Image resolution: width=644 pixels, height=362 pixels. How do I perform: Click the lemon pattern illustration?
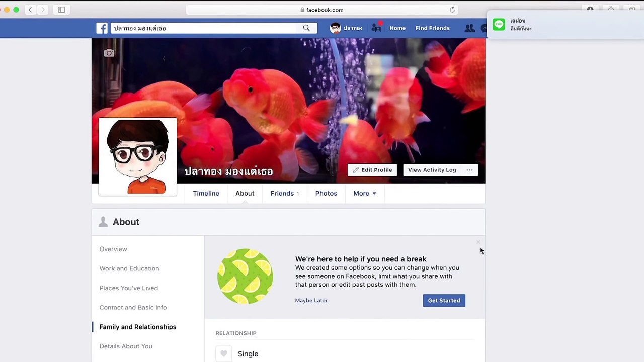pyautogui.click(x=245, y=276)
